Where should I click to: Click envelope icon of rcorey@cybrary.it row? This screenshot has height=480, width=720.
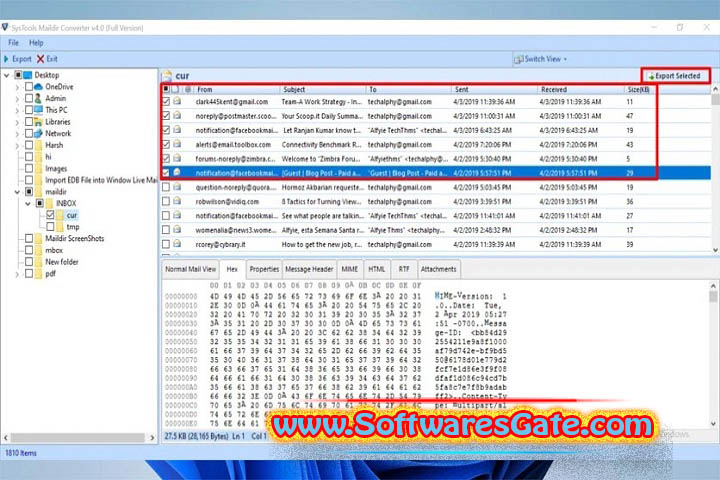[177, 244]
